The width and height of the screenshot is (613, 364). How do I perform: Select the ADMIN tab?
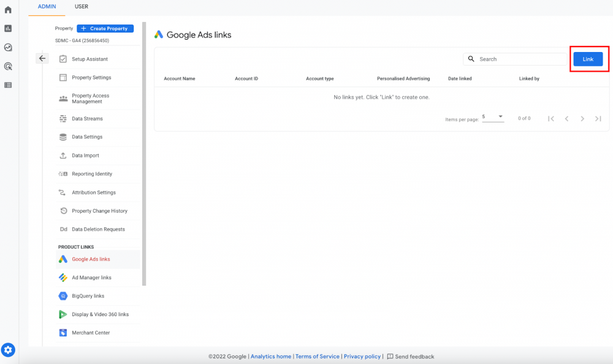[x=47, y=7]
